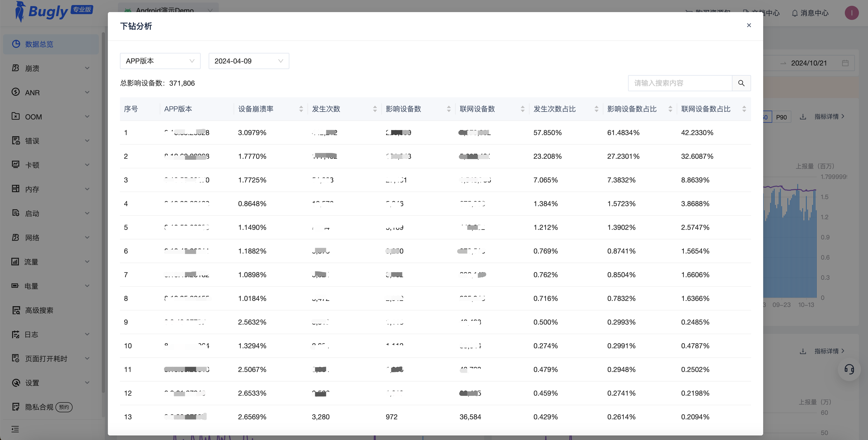Viewport: 868px width, 440px height.
Task: Click the customer service headset icon
Action: tap(849, 369)
